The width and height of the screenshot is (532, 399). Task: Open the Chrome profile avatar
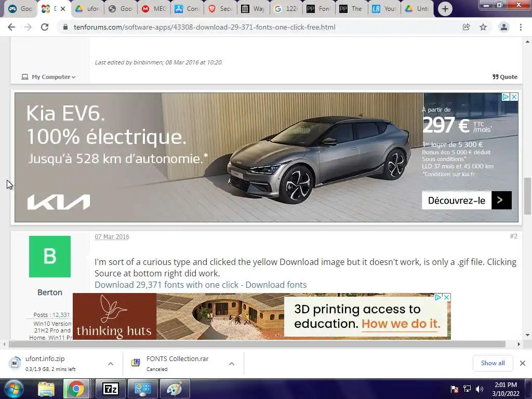tap(504, 27)
